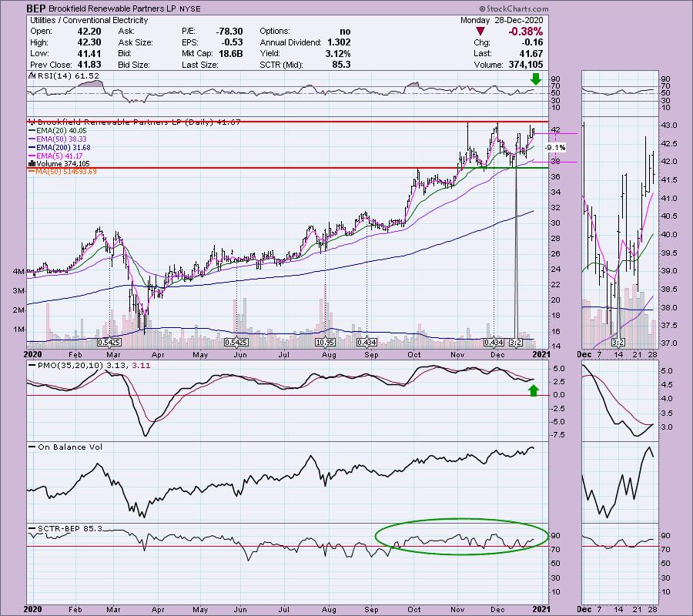Click the Yield value 3.12%
The height and width of the screenshot is (616, 693).
336,53
